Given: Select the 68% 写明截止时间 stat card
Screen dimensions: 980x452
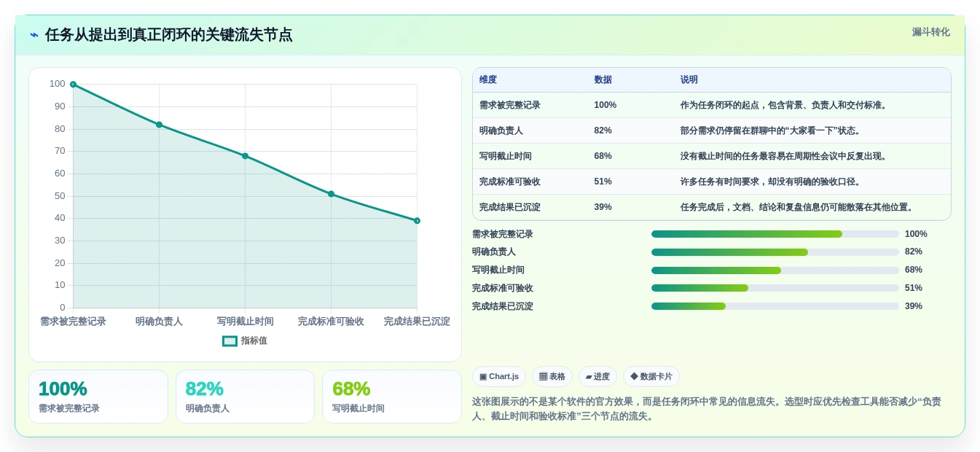Looking at the screenshot, I should [392, 397].
